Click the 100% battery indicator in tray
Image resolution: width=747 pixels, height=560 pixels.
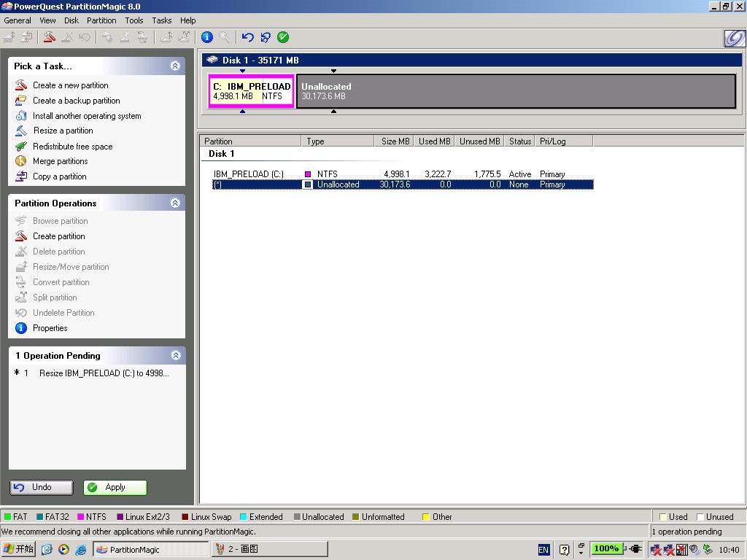[606, 548]
